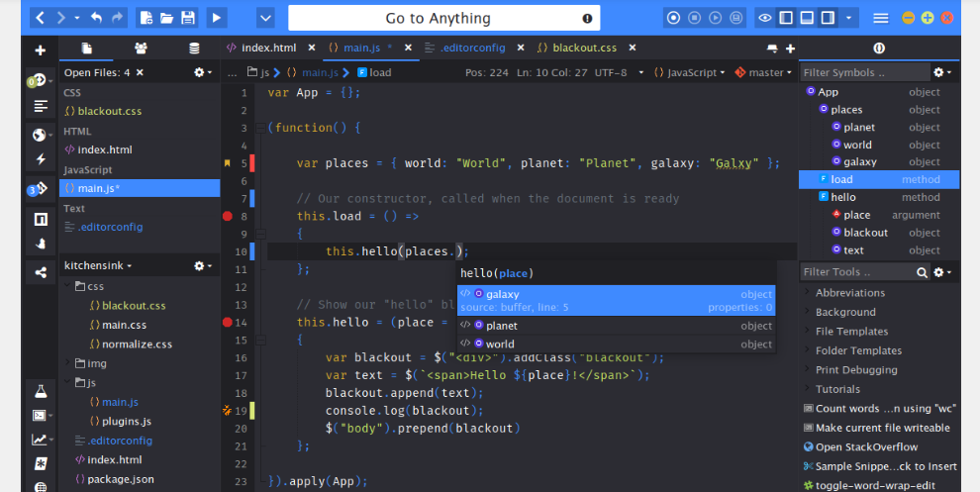Click the symbol browser icon atop right pane
The image size is (980, 492).
(879, 49)
